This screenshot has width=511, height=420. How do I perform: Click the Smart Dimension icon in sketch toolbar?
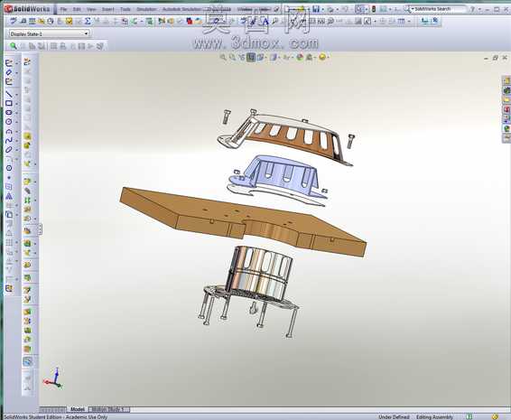click(9, 72)
